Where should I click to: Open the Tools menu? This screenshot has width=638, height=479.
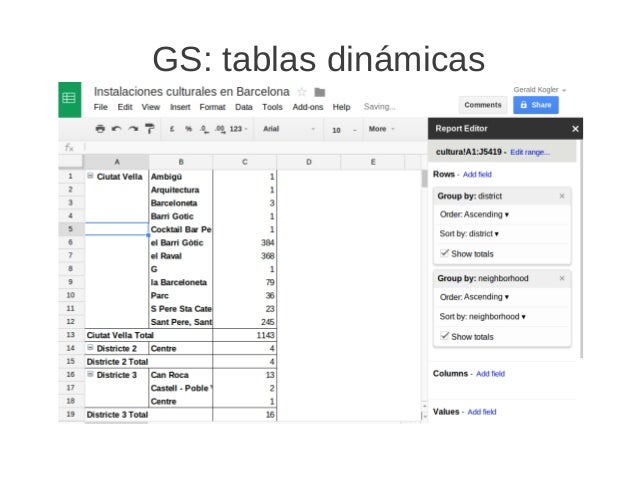pos(272,107)
